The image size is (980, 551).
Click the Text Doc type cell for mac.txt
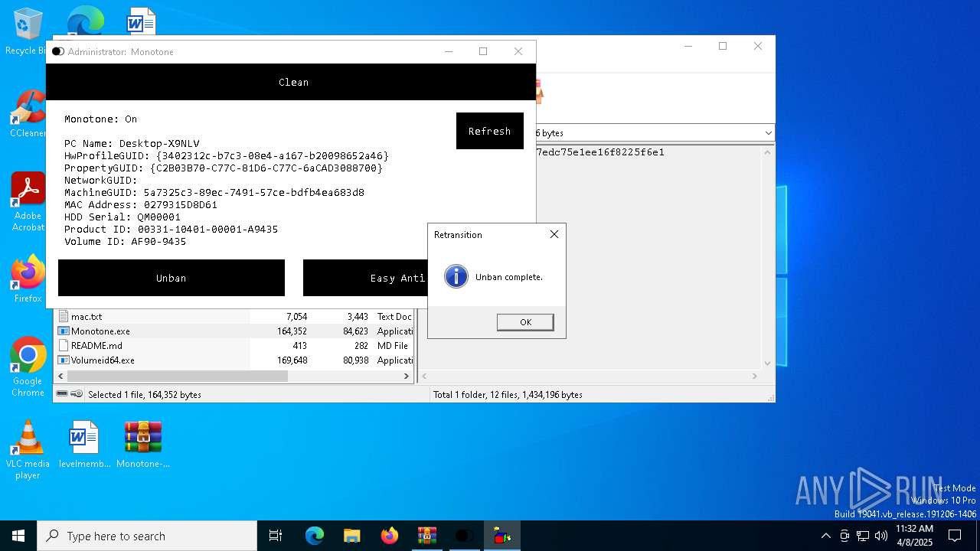(x=394, y=316)
